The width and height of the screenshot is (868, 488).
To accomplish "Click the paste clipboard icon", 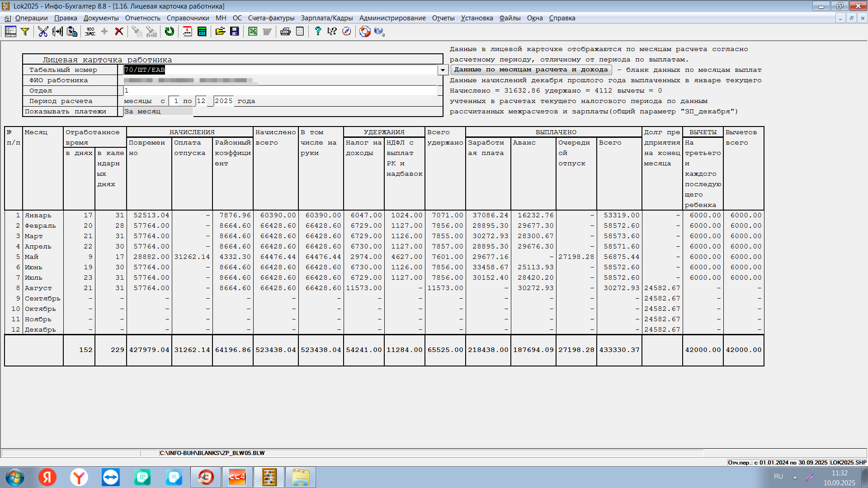I will [x=72, y=31].
